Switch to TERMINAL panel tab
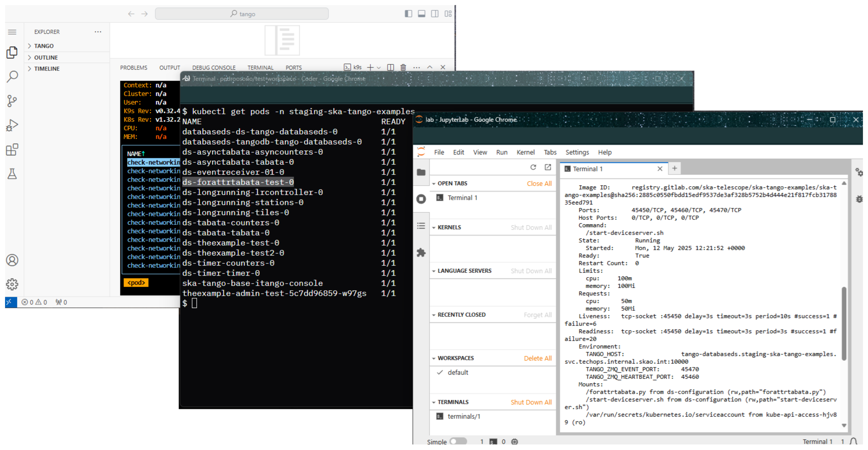868x450 pixels. 260,68
